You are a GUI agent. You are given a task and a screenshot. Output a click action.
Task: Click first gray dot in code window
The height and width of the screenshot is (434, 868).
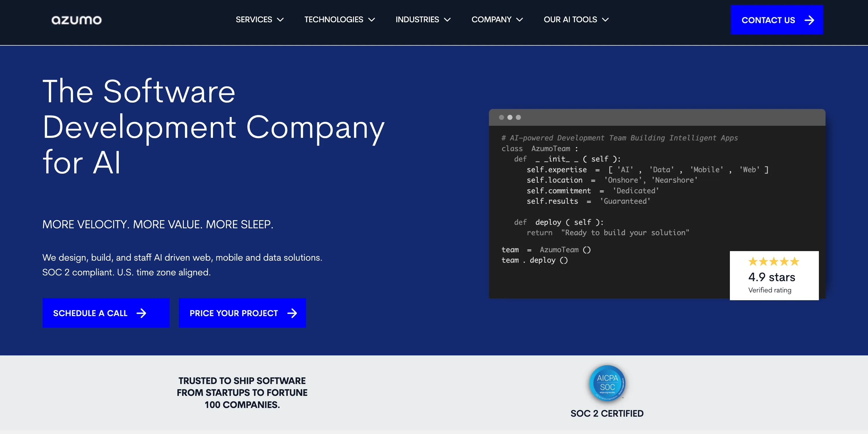pyautogui.click(x=501, y=117)
